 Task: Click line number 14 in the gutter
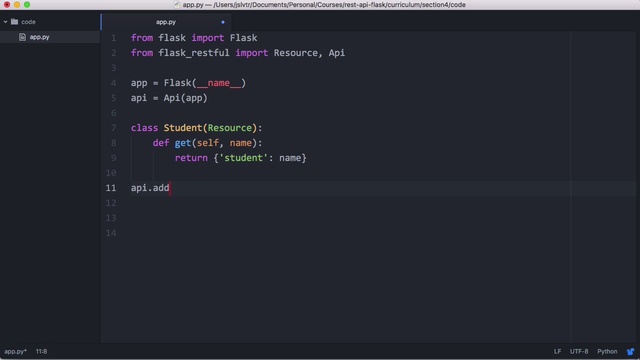point(111,233)
